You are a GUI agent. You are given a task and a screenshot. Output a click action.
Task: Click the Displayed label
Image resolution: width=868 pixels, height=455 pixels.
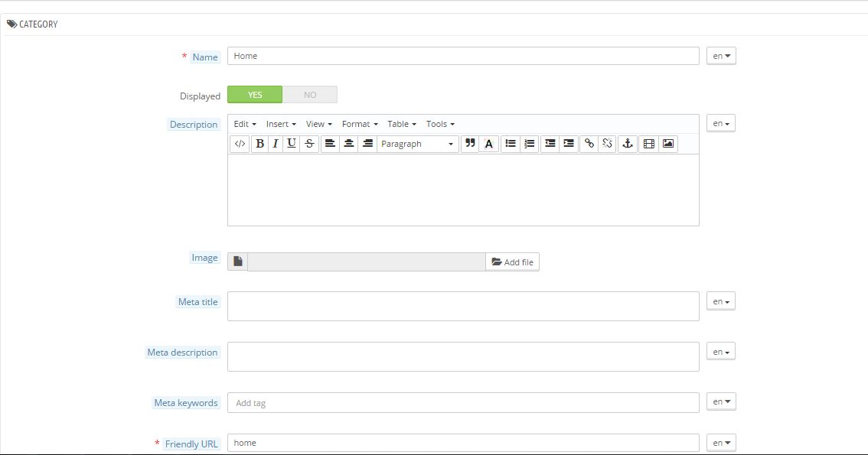click(200, 96)
